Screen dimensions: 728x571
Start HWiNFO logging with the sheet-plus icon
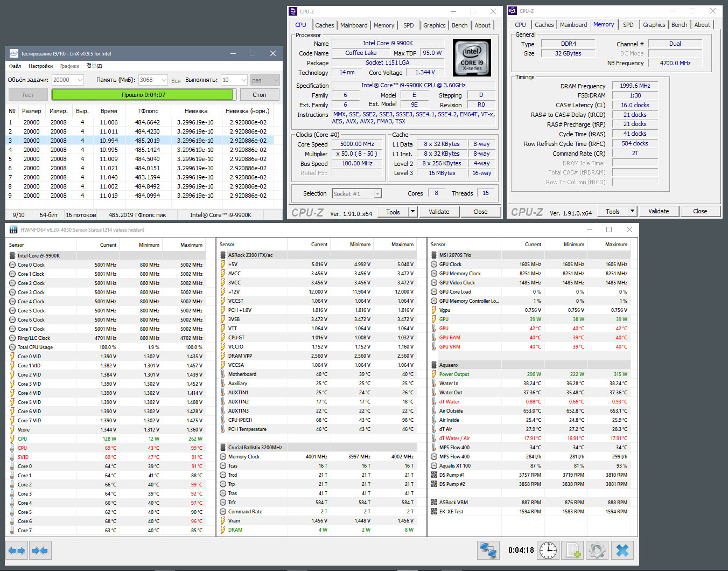pyautogui.click(x=573, y=551)
